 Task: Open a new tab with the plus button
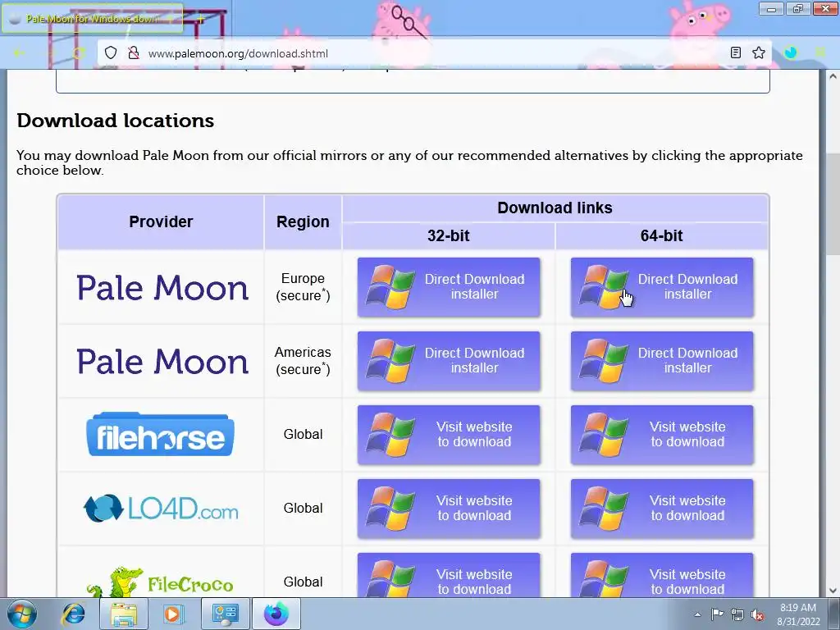(x=201, y=19)
